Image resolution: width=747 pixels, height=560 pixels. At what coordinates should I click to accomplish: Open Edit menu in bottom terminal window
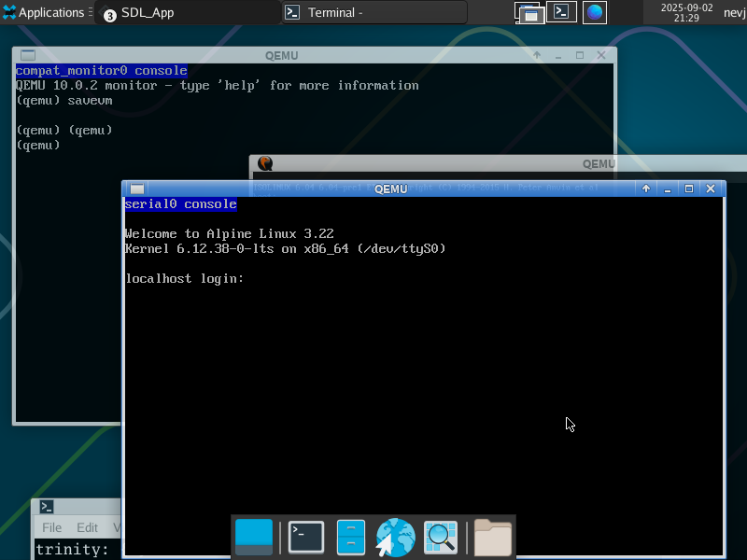click(x=87, y=527)
